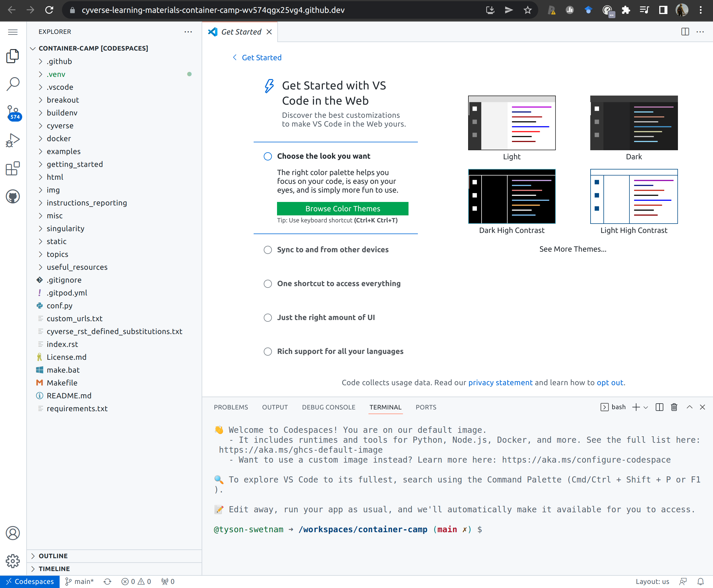Close the Get Started tab

269,32
